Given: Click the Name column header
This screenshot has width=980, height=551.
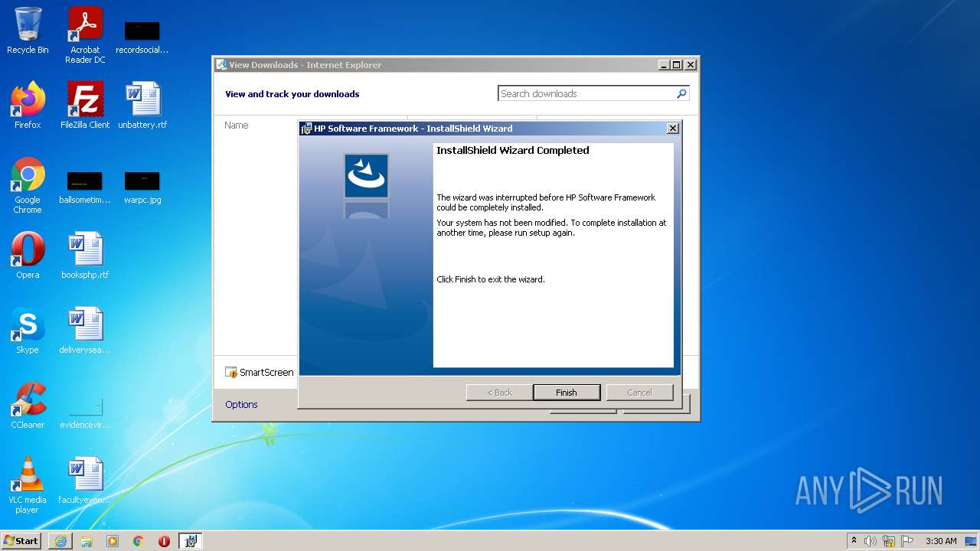Looking at the screenshot, I should click(237, 126).
